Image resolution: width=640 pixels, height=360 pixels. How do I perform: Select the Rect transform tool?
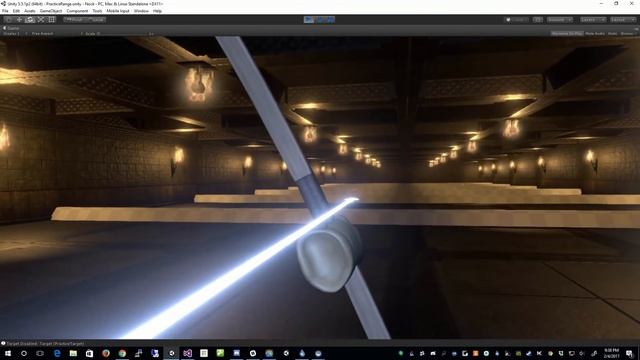pos(51,20)
